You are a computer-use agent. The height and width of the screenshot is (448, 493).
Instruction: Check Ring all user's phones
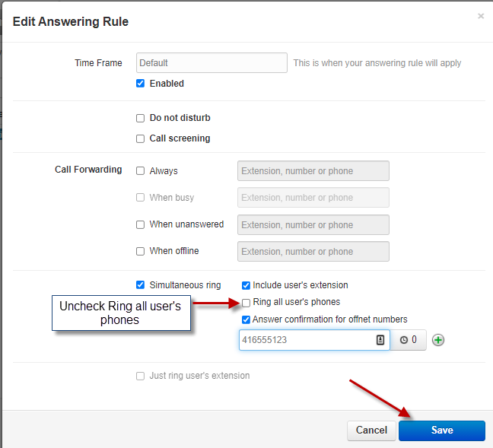coord(246,302)
